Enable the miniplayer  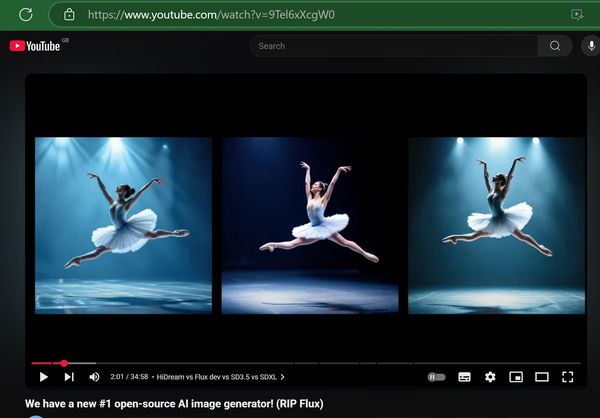tap(516, 377)
